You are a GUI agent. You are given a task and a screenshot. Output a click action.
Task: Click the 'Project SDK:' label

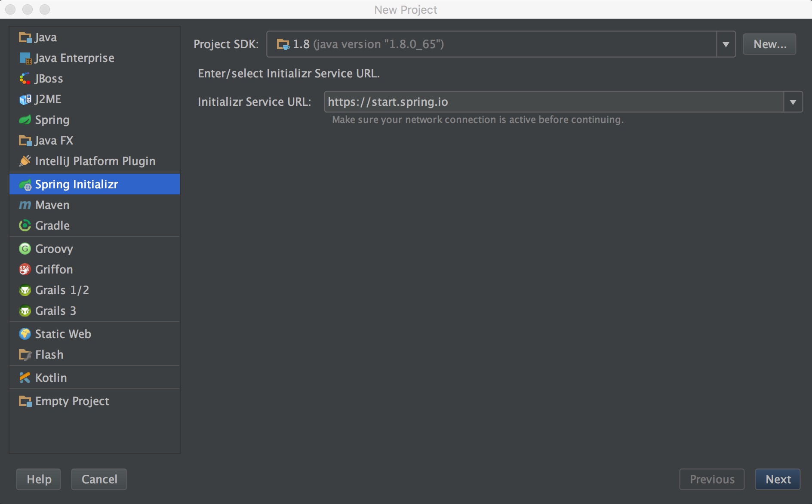pyautogui.click(x=226, y=44)
